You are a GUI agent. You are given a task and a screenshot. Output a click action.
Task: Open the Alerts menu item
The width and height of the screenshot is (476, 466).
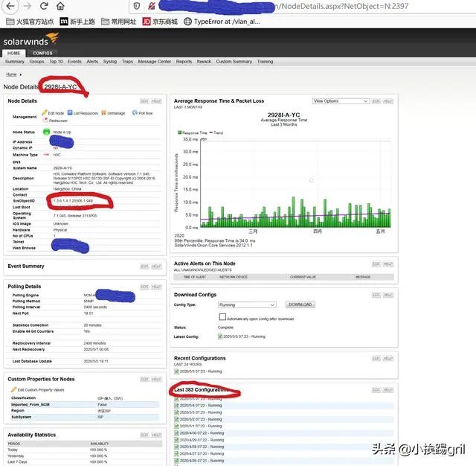[x=92, y=62]
